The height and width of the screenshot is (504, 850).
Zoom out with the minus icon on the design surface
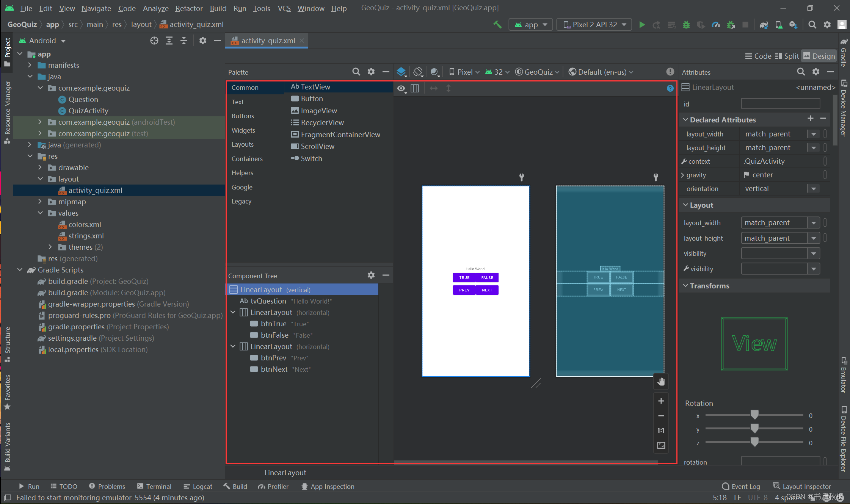661,416
